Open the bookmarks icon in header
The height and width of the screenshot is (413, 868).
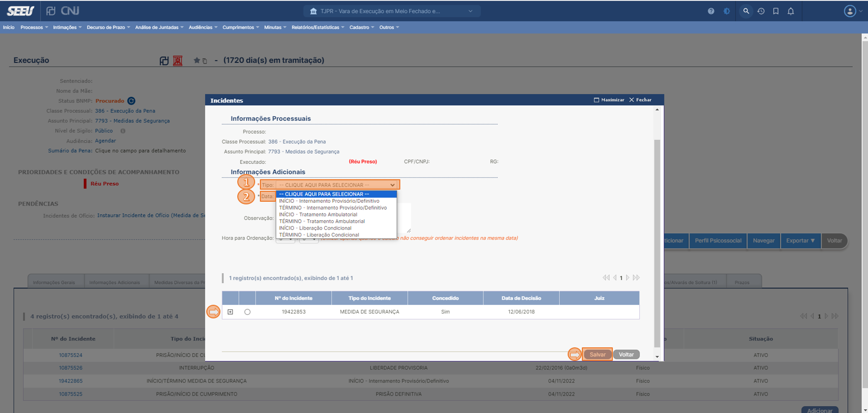[x=775, y=11]
